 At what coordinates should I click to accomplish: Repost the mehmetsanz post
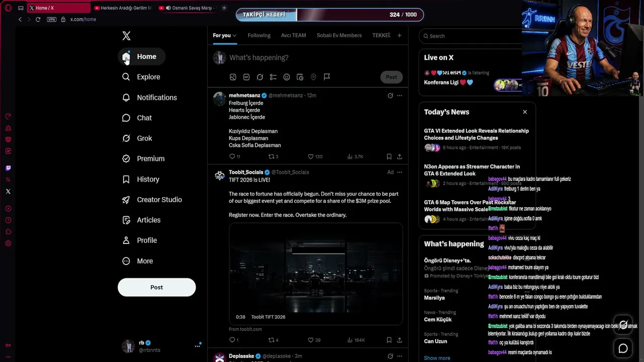tap(271, 157)
